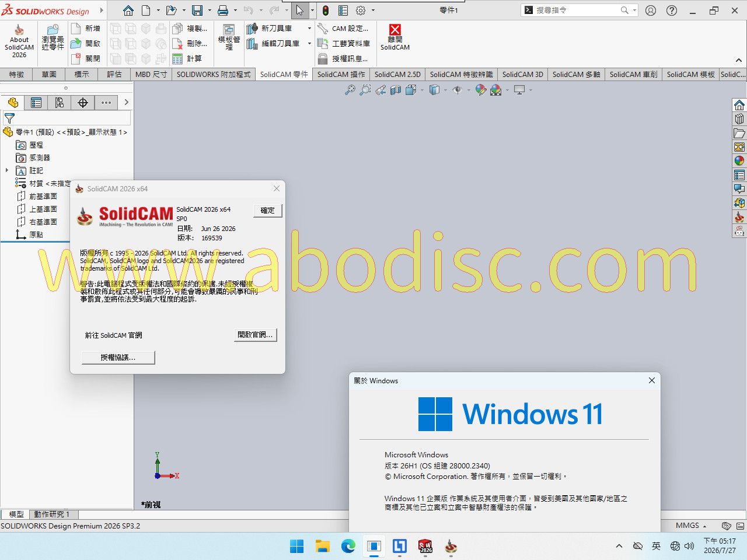Close the 關於 Windows dialog
The image size is (747, 560).
652,380
